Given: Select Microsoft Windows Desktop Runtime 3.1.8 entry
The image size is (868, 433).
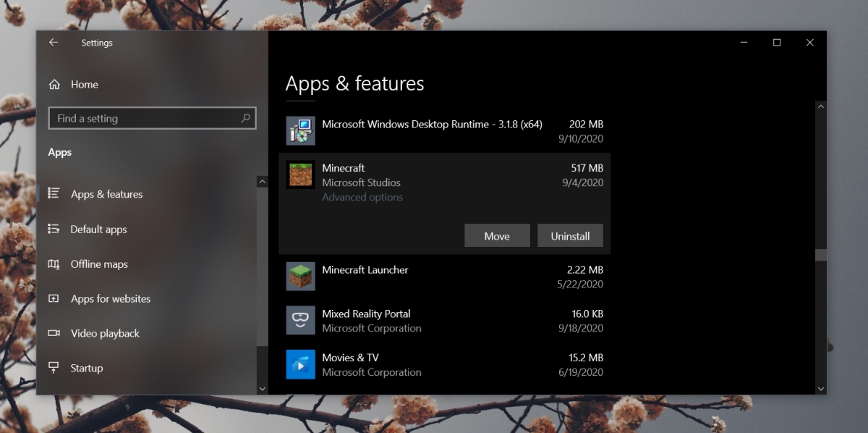Looking at the screenshot, I should coord(444,131).
